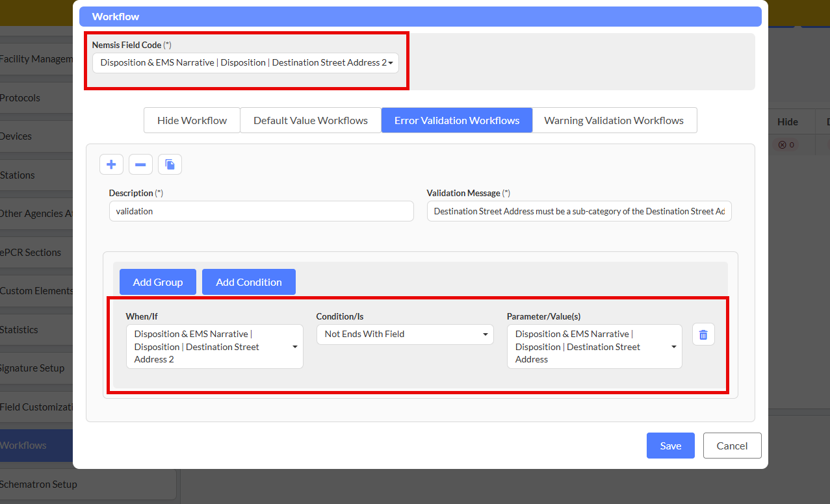Select Protocols in the sidebar
830x504 pixels.
pyautogui.click(x=20, y=98)
